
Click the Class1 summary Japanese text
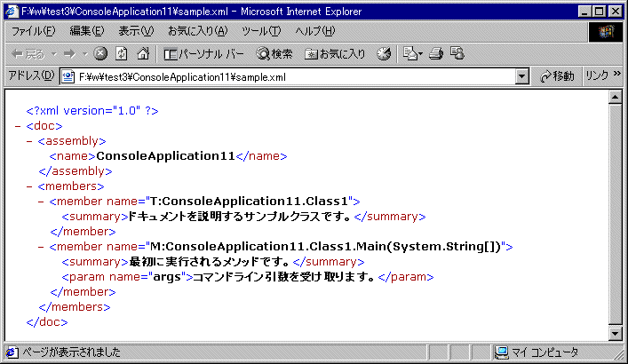point(240,217)
